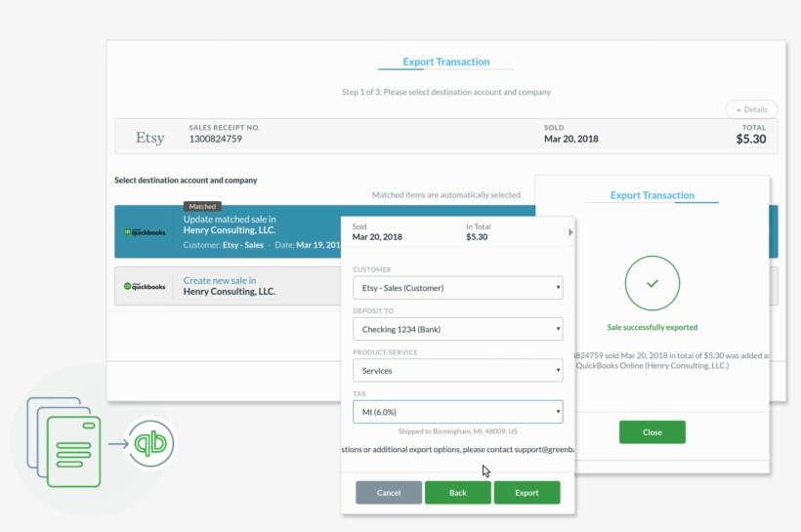This screenshot has height=532, width=801.
Task: Click the In Total $5.30 value in the dialog
Action: coord(477,237)
